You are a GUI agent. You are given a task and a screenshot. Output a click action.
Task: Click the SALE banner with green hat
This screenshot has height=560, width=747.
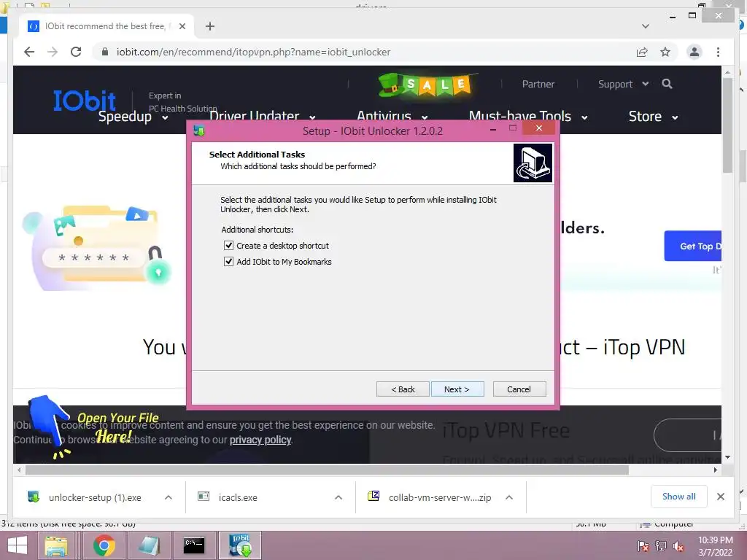pos(427,85)
